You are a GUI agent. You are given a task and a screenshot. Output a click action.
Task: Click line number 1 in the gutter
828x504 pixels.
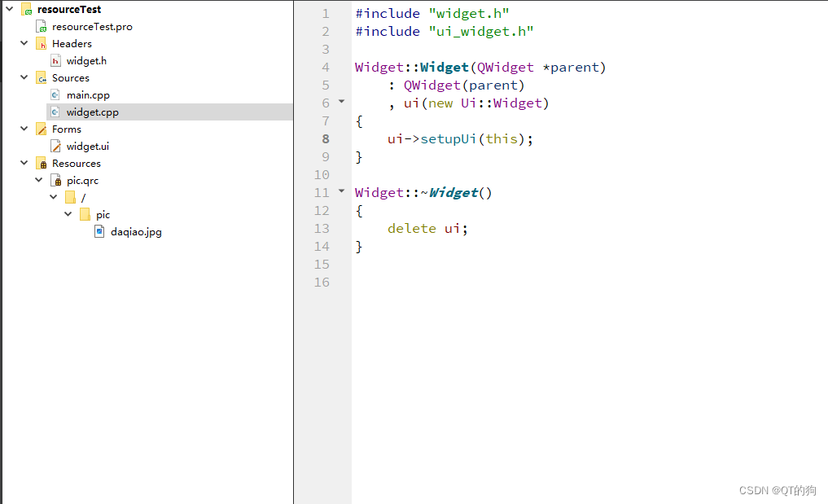point(326,14)
